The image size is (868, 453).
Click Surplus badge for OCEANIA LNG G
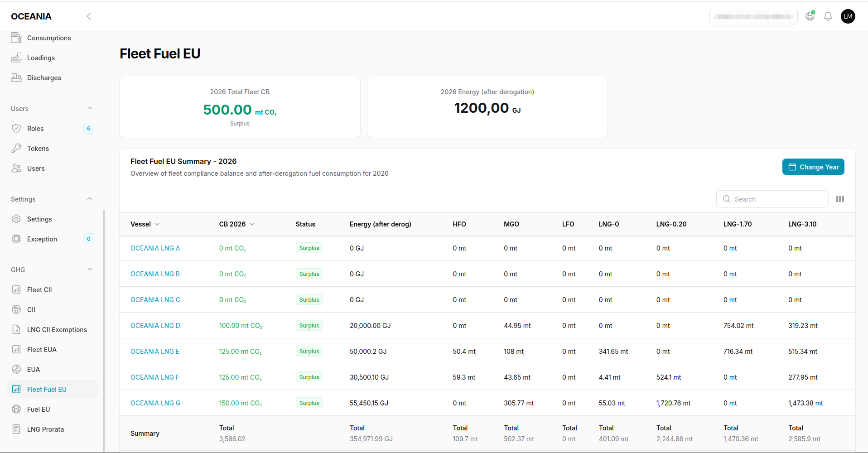309,403
